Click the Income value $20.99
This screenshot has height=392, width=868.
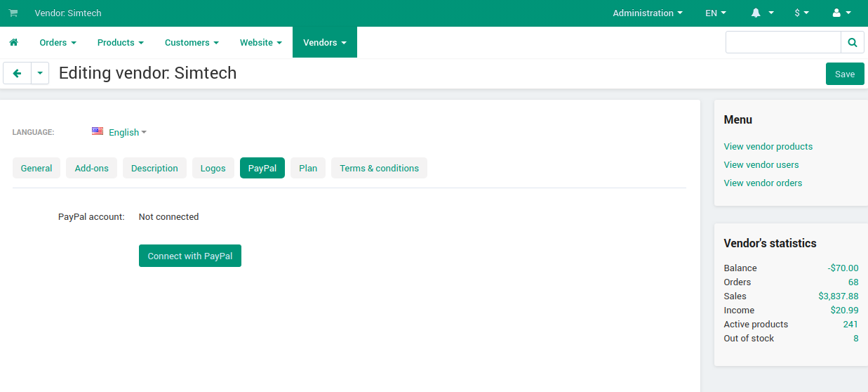coord(845,310)
